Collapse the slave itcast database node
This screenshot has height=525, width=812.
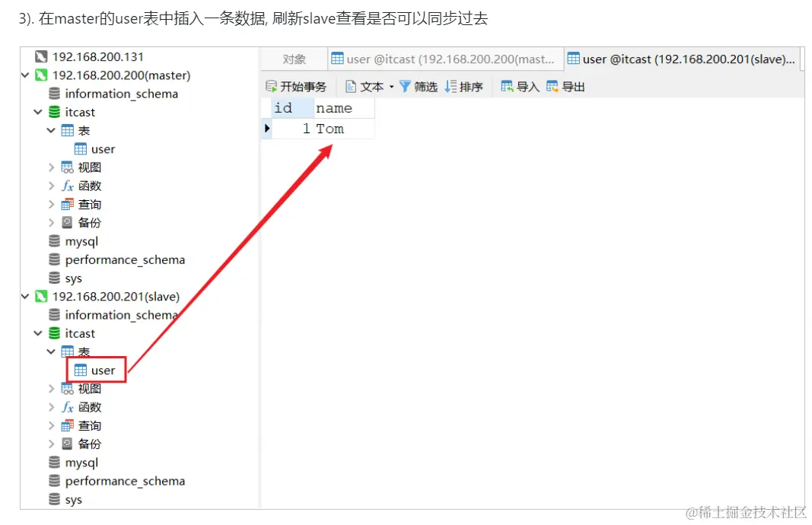click(x=38, y=333)
